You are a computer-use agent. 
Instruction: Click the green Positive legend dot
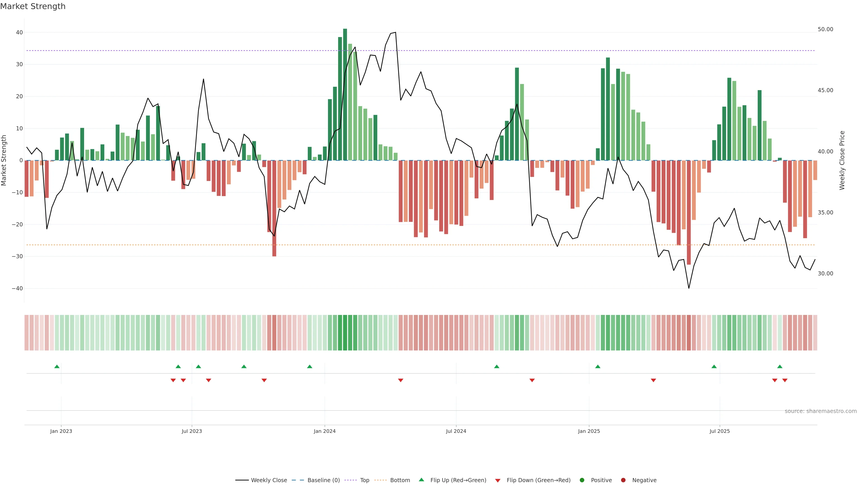tap(582, 480)
